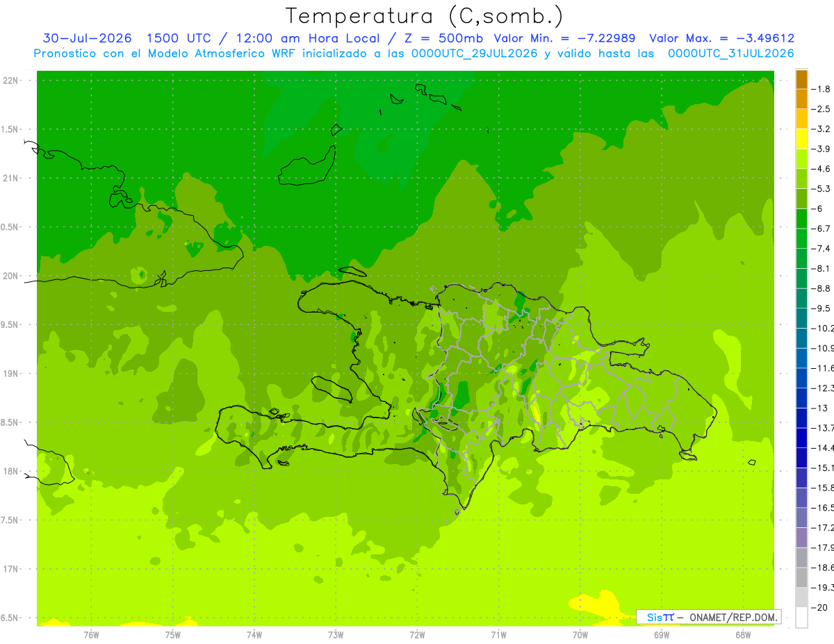Click the "-8.8" colorbar label
This screenshot has height=644, width=834.
(821, 288)
